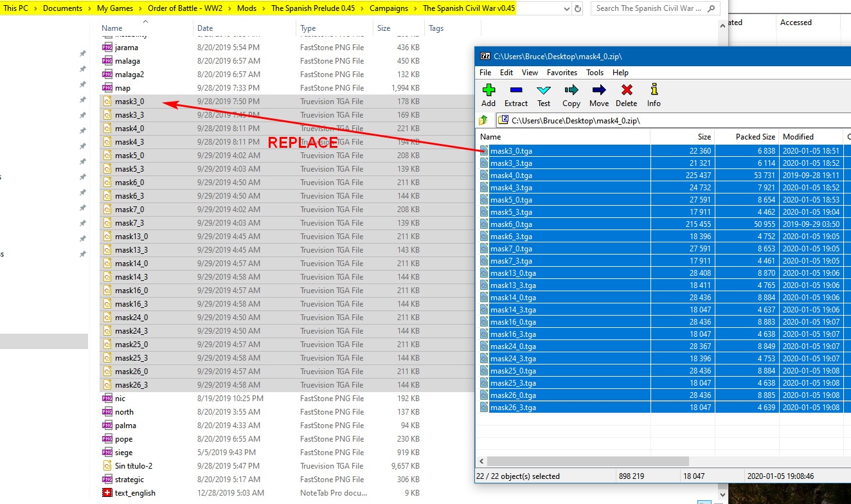The image size is (851, 504).
Task: Click the Extract icon in 7-Zip
Action: click(x=515, y=95)
